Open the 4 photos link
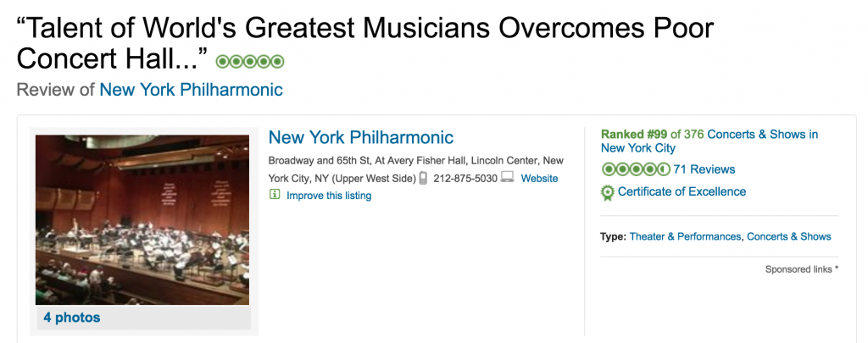 [x=72, y=318]
